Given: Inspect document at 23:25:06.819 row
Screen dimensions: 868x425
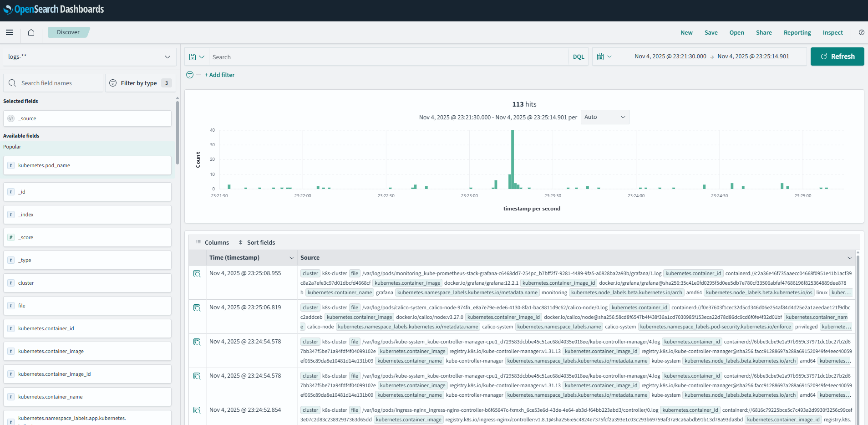Looking at the screenshot, I should [x=197, y=308].
